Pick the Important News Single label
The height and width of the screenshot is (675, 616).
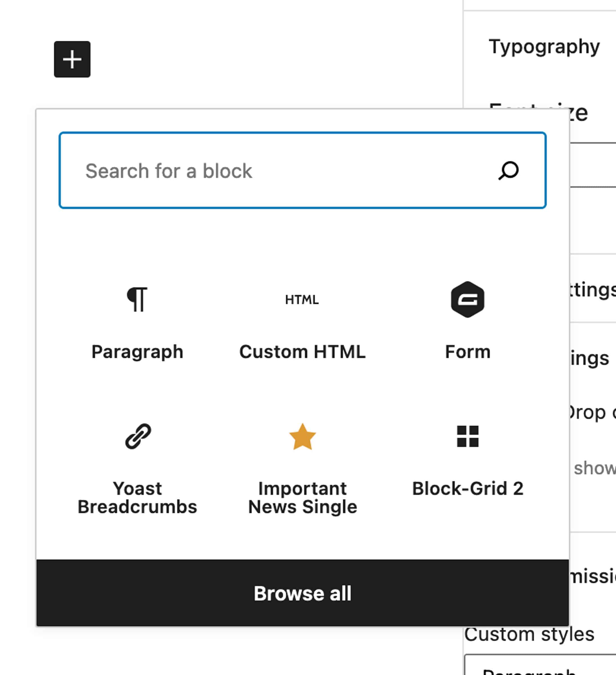[303, 497]
